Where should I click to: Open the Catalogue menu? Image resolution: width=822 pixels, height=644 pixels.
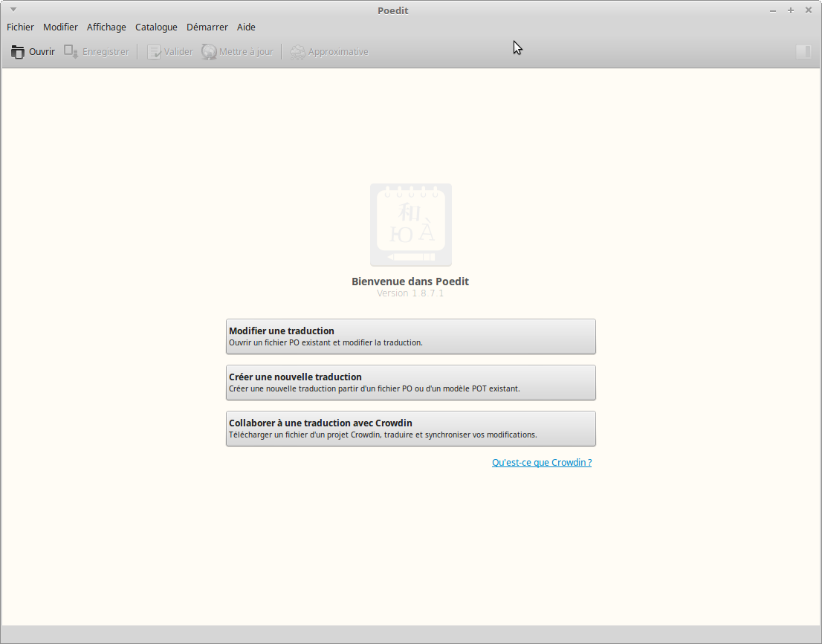click(x=156, y=27)
